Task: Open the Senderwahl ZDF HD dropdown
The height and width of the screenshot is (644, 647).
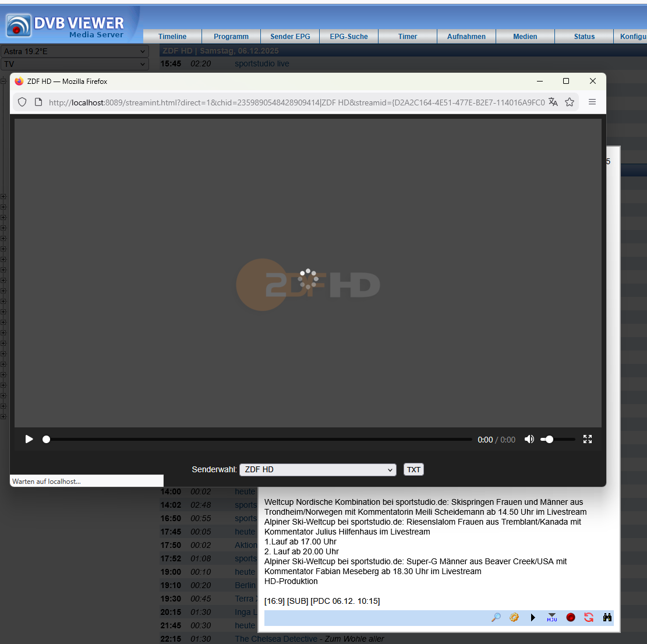Action: coord(318,470)
